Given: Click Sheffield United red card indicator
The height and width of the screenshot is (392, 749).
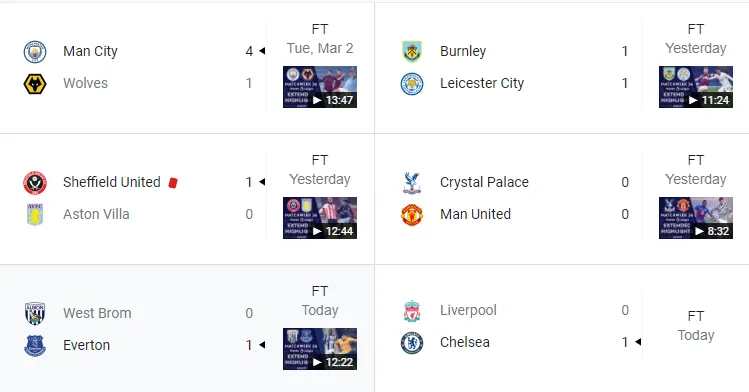Looking at the screenshot, I should [x=173, y=182].
